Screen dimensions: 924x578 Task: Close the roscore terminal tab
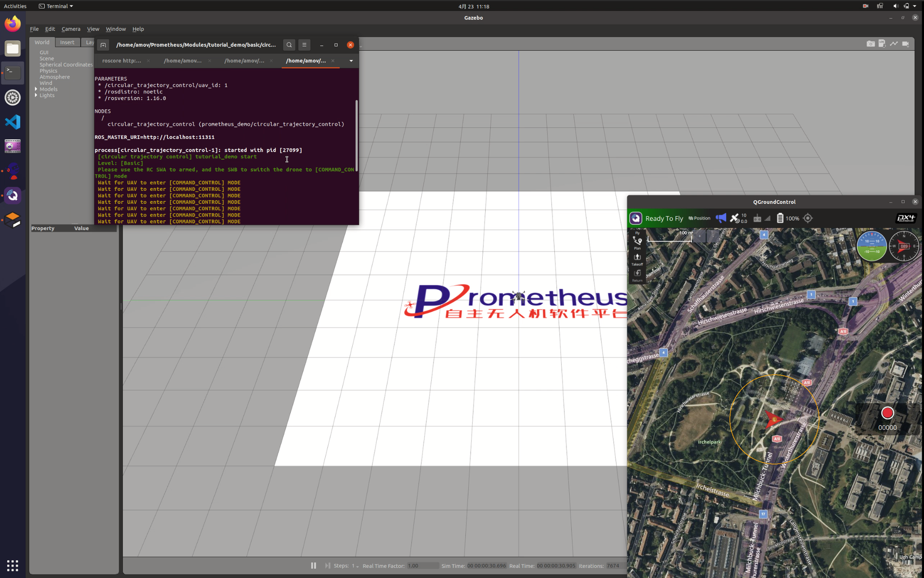(x=148, y=61)
